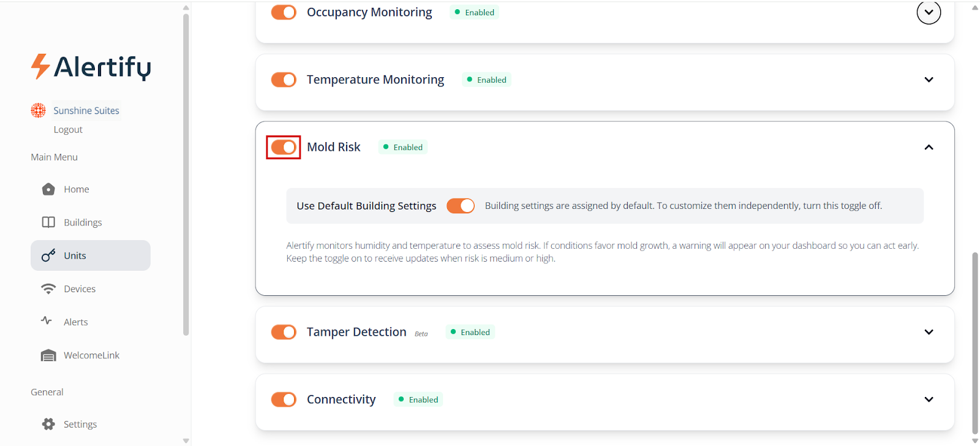Collapse the Mold Risk section
Image resolution: width=980 pixels, height=446 pixels.
click(x=929, y=147)
